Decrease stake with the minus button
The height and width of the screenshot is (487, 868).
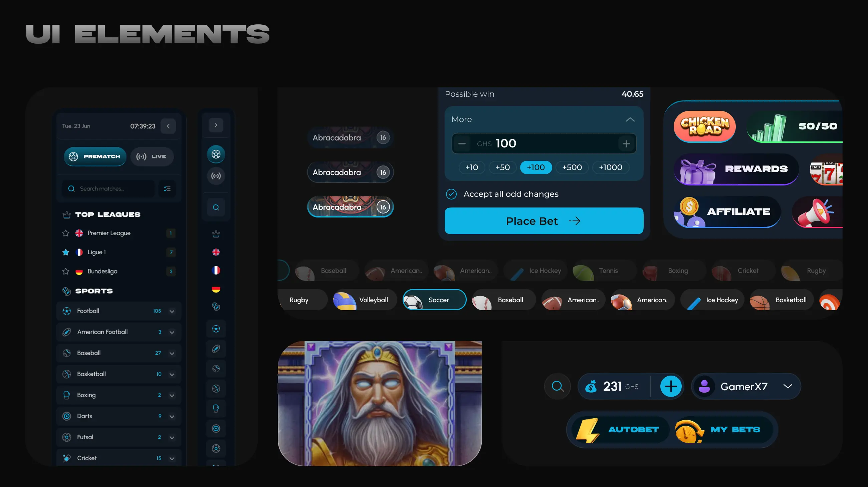pos(462,144)
